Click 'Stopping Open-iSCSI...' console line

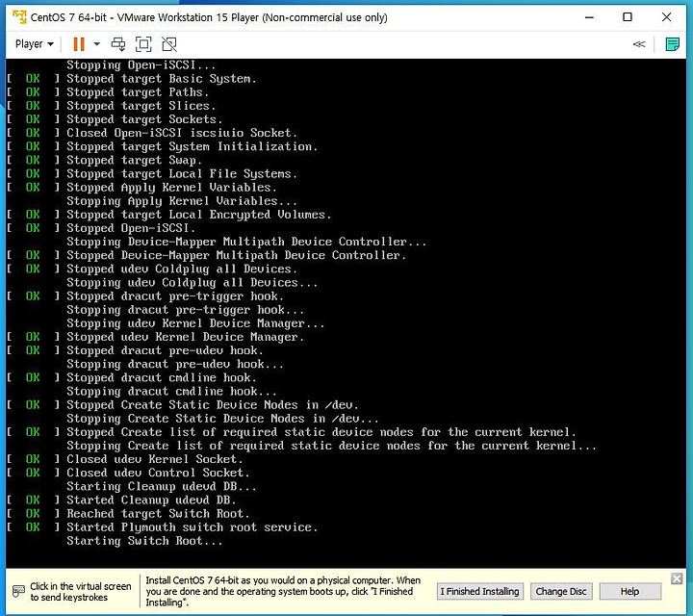(141, 64)
